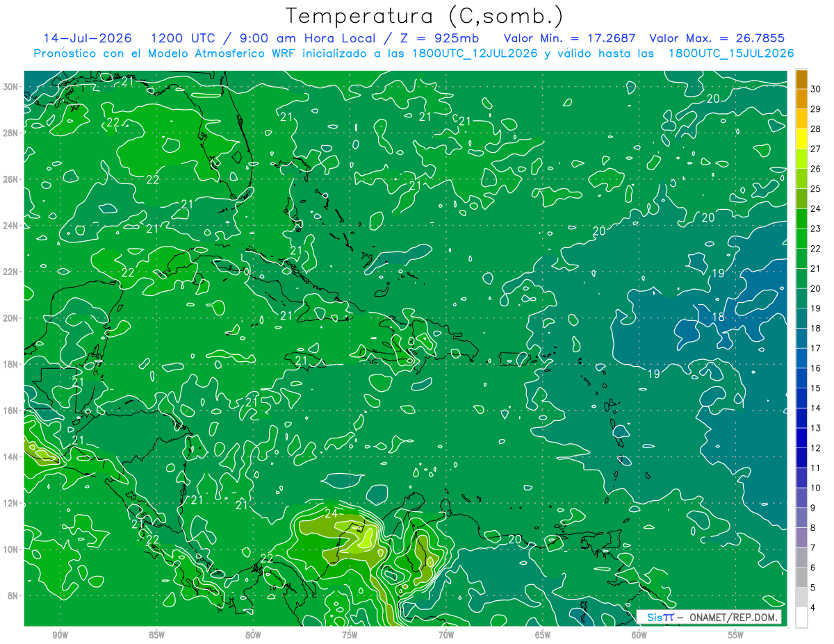This screenshot has width=834, height=644.
Task: Click the "14N" latitude axis label
Action: (x=10, y=457)
